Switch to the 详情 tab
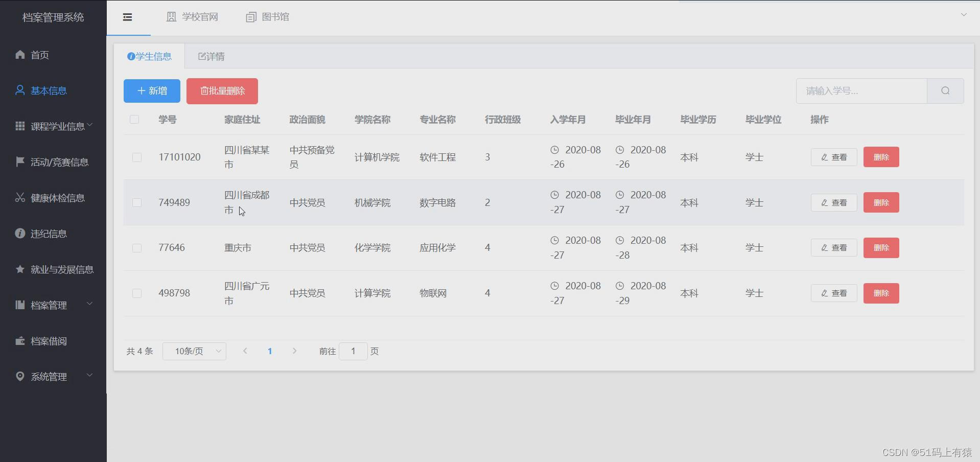This screenshot has height=462, width=980. (212, 56)
